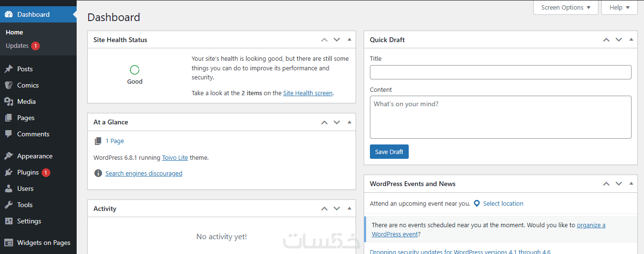The image size is (644, 254).
Task: Click the Appearance paintbrush icon
Action: coord(9,156)
